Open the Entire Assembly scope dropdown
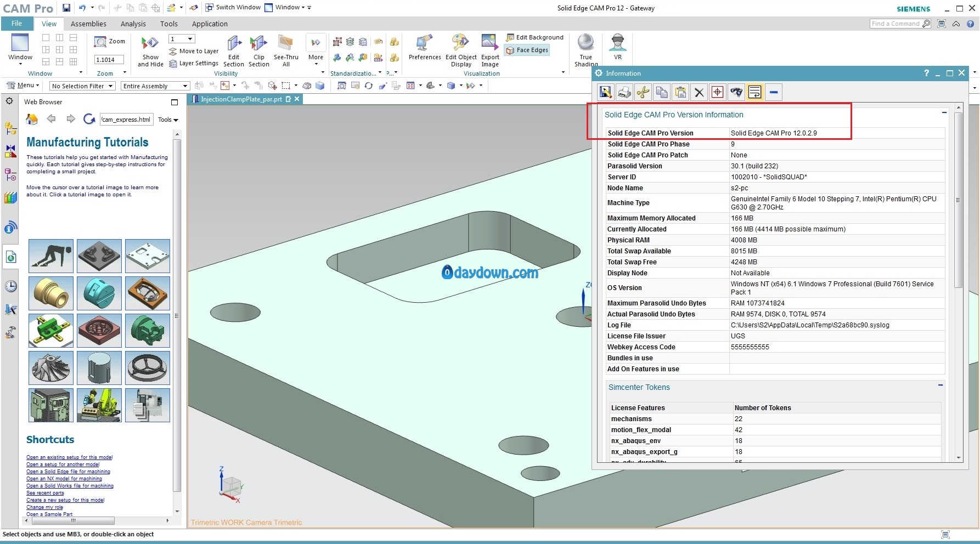This screenshot has height=544, width=980. coord(155,86)
